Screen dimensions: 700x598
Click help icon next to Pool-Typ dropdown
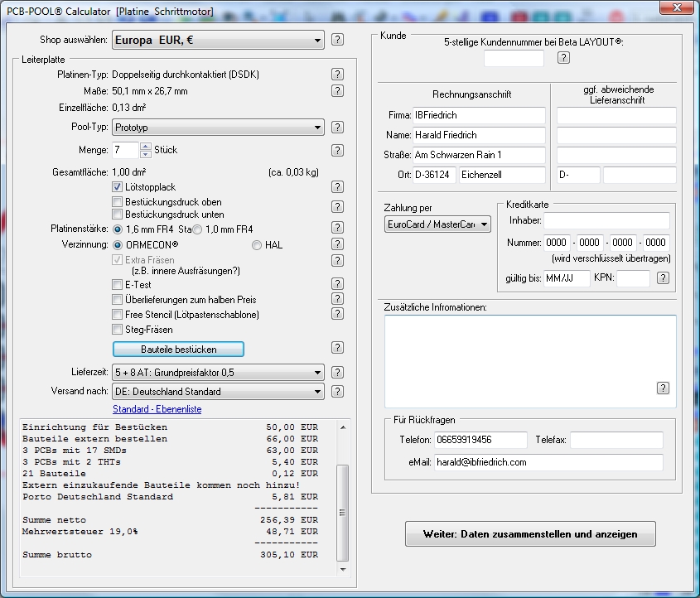click(x=337, y=127)
